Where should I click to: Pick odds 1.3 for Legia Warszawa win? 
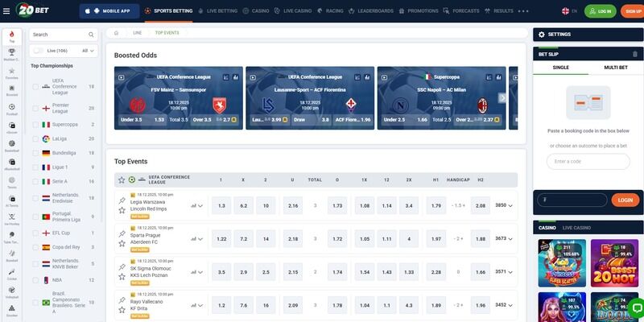coord(221,205)
